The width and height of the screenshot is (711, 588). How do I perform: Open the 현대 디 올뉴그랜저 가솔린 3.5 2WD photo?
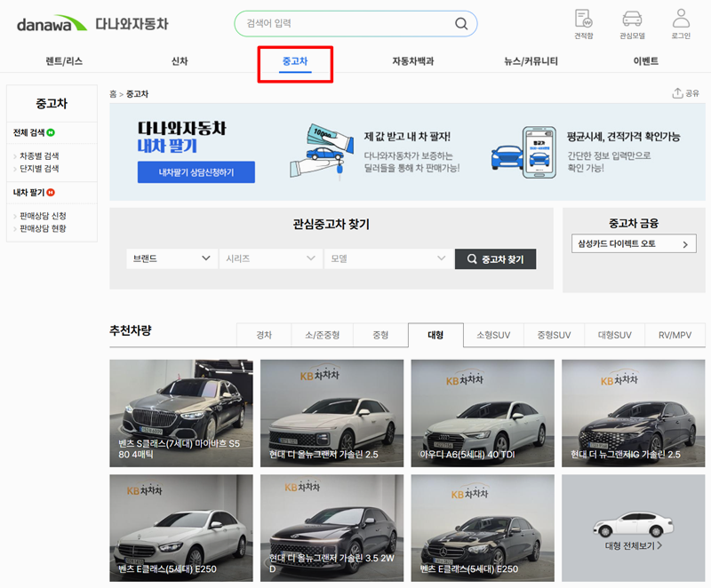click(x=332, y=528)
